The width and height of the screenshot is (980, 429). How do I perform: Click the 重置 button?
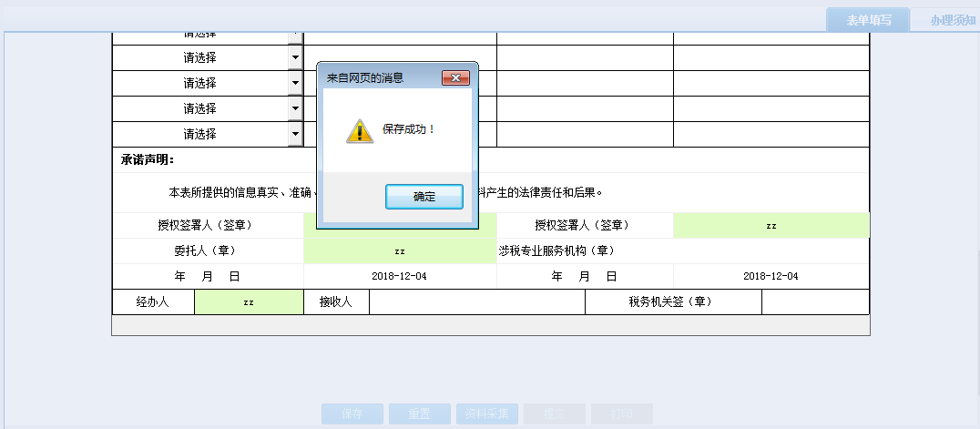click(x=419, y=414)
